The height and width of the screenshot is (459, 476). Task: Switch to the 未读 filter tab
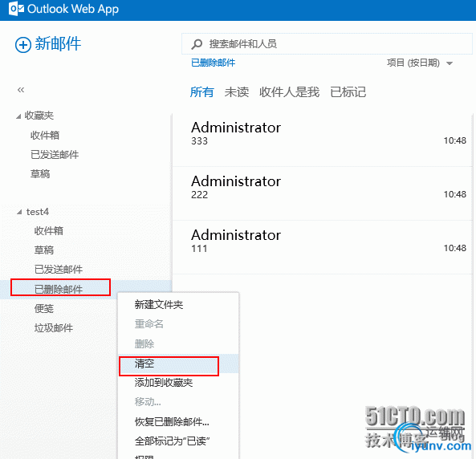coord(237,92)
